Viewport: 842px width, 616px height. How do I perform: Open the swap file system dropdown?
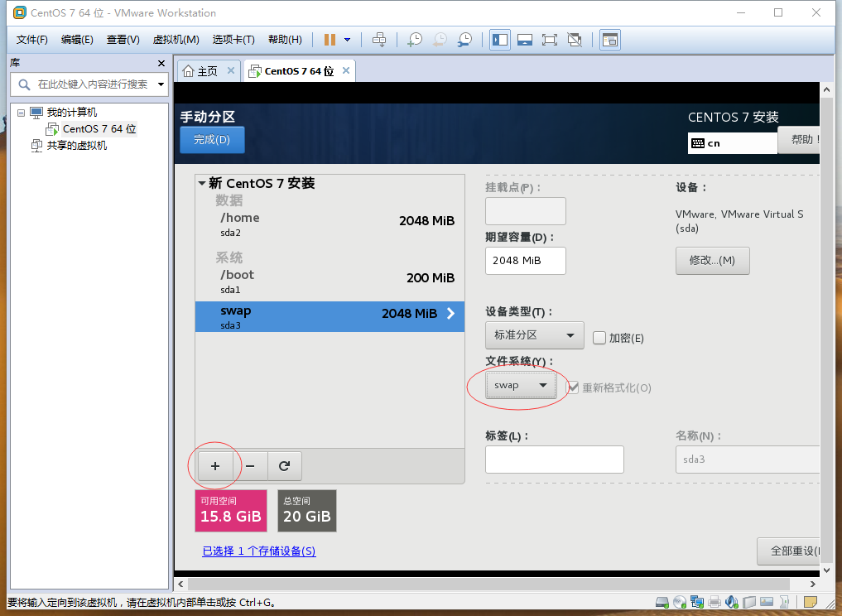pyautogui.click(x=520, y=386)
